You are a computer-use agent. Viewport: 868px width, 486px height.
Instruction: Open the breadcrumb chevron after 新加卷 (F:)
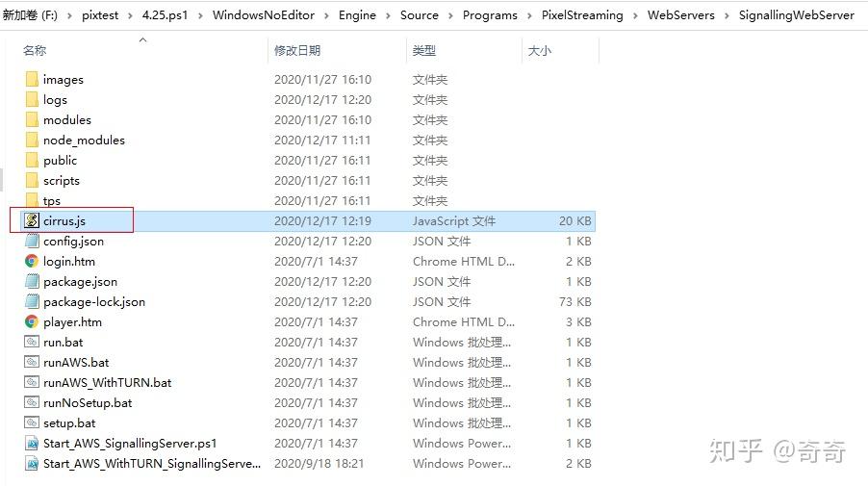69,15
